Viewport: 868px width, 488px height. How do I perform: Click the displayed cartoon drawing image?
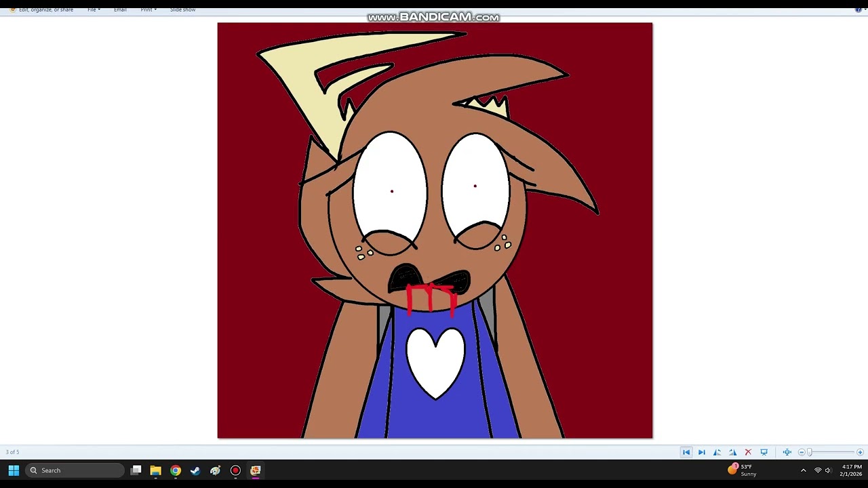pyautogui.click(x=435, y=230)
